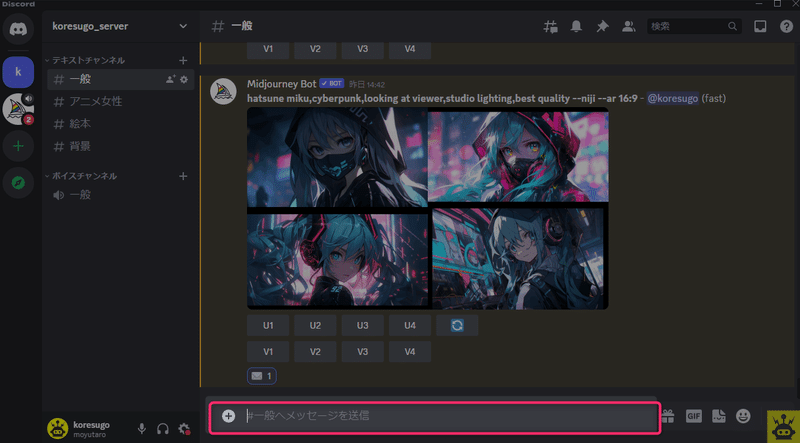800x443 pixels.
Task: Click the @koresugo mention
Action: (x=672, y=99)
